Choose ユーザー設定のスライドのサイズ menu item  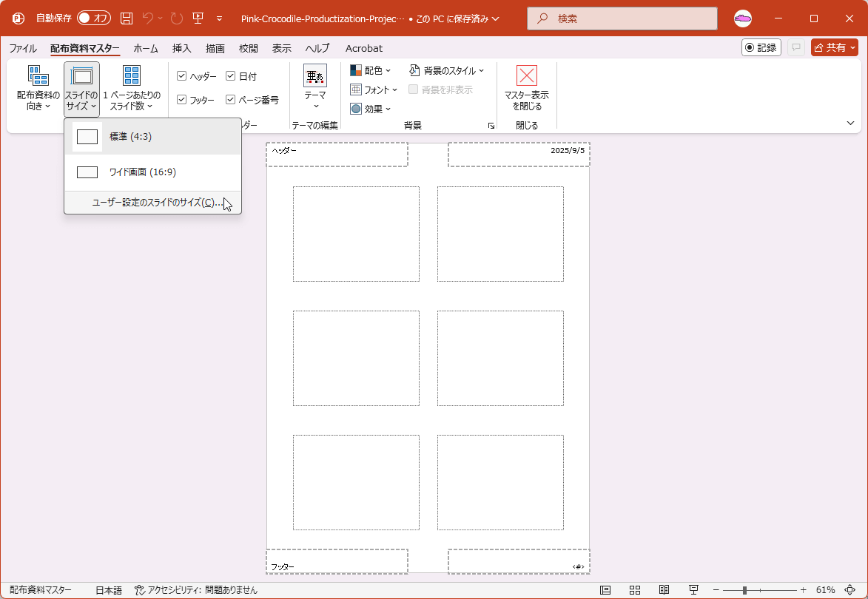[x=157, y=203]
